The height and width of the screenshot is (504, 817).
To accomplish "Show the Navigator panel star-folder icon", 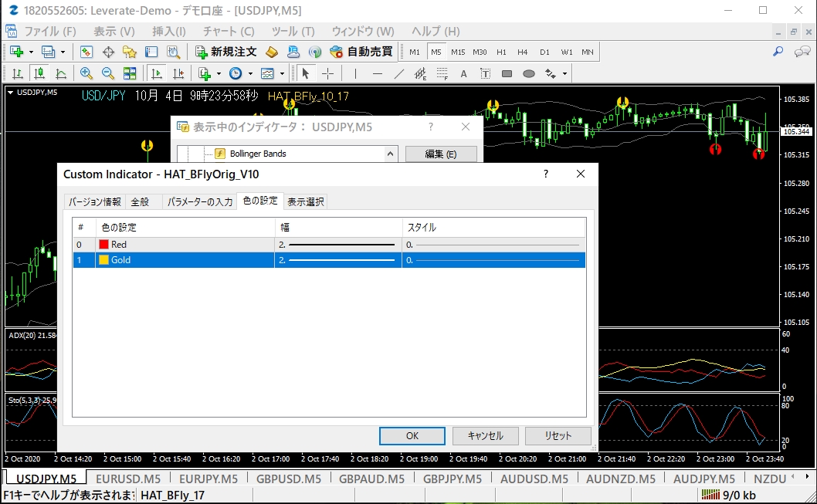I will point(129,52).
